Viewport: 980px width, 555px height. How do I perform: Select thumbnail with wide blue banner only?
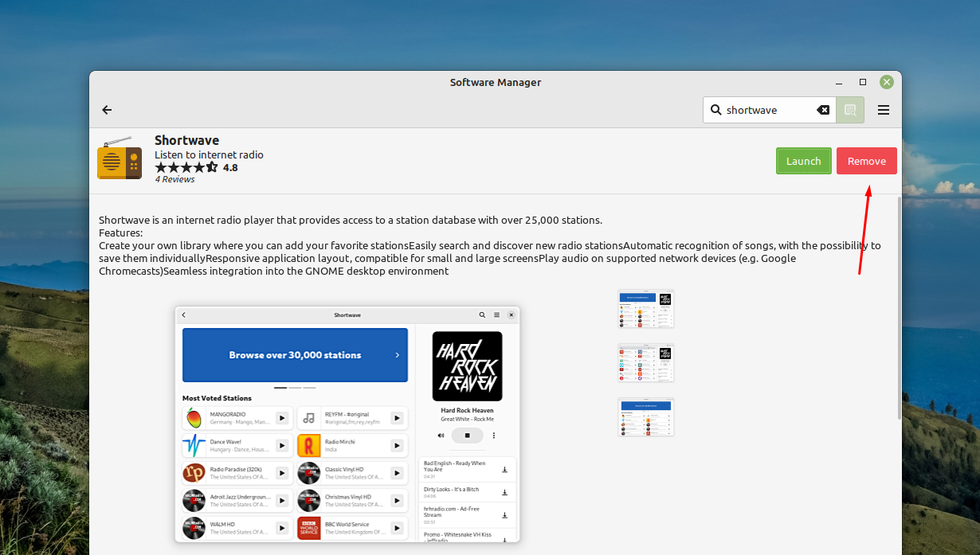click(x=646, y=417)
